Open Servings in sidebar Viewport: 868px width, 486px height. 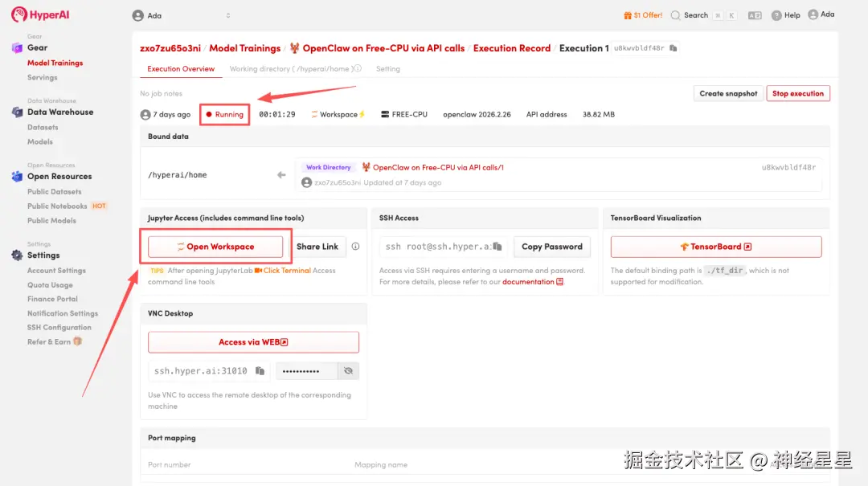click(x=42, y=77)
